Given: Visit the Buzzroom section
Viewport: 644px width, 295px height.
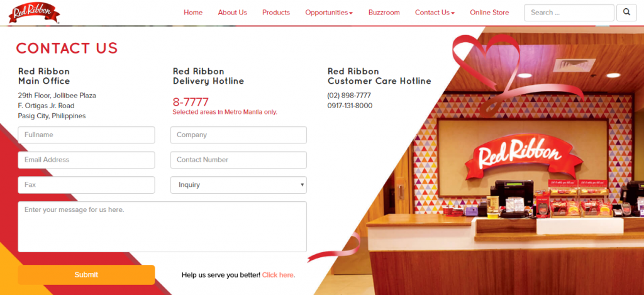Looking at the screenshot, I should tap(384, 13).
